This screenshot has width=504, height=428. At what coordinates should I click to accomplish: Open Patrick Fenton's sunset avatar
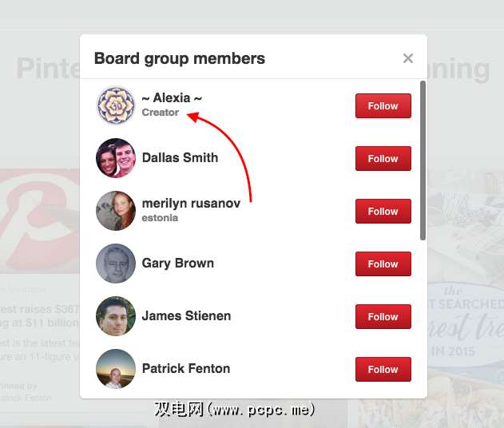(x=116, y=369)
